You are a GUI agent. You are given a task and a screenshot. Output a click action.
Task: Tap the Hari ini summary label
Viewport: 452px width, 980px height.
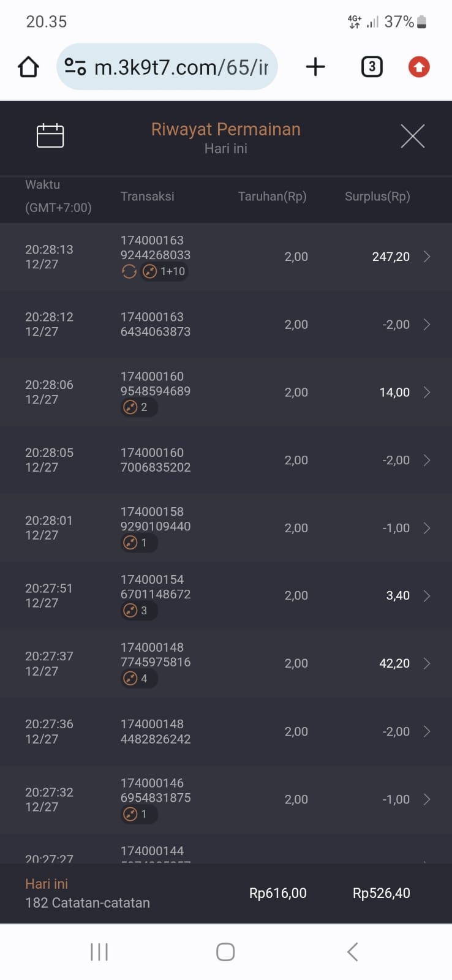[47, 884]
